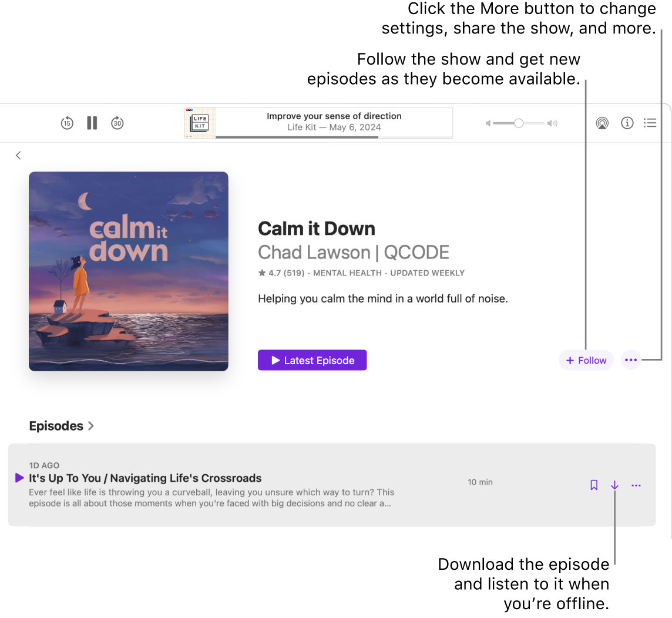Image resolution: width=672 pixels, height=618 pixels.
Task: Click the Mental Health category label
Action: tap(347, 273)
